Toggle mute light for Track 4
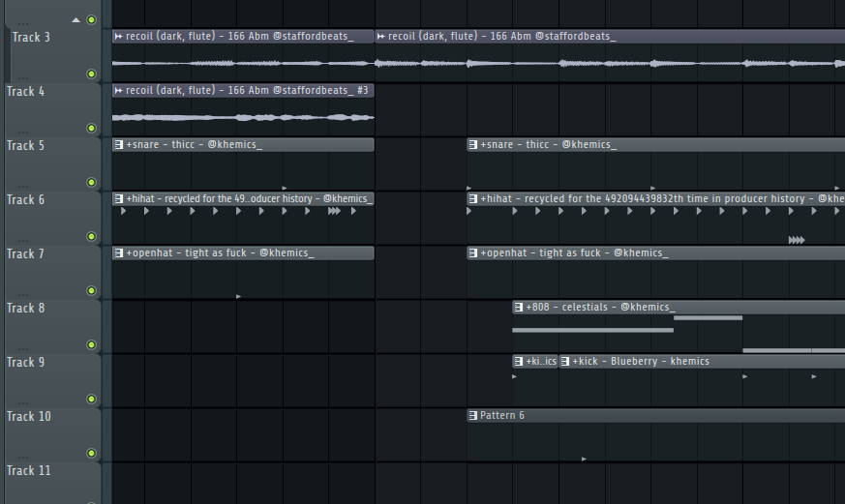 pyautogui.click(x=92, y=128)
